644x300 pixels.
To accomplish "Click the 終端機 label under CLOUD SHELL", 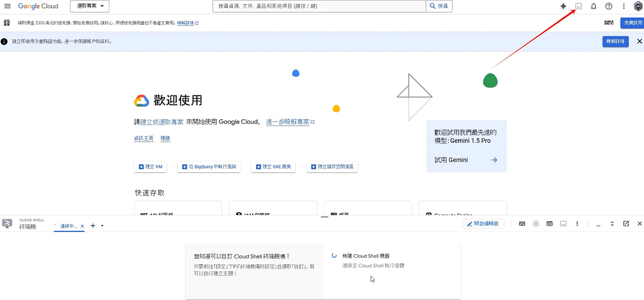I will tap(28, 226).
